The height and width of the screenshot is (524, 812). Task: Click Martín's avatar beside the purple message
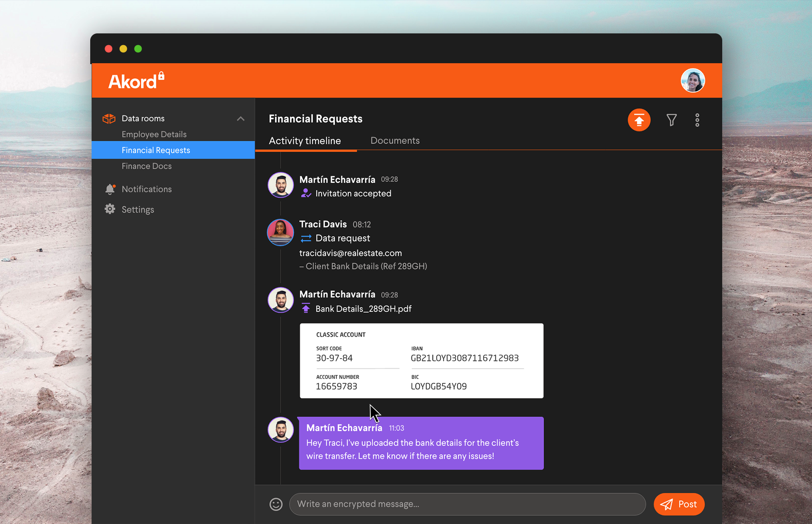point(281,429)
